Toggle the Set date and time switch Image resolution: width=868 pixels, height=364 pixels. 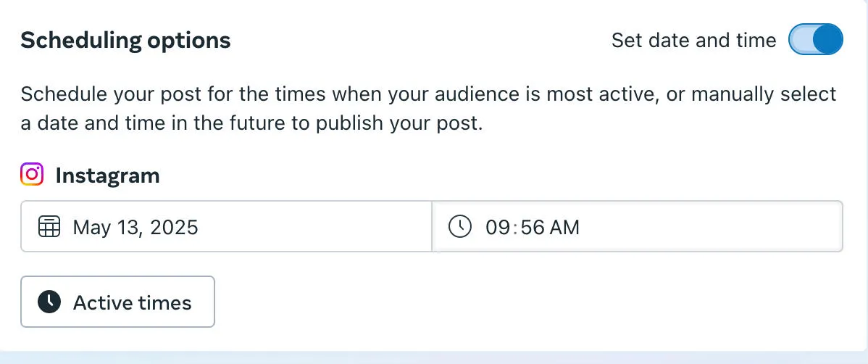[815, 39]
